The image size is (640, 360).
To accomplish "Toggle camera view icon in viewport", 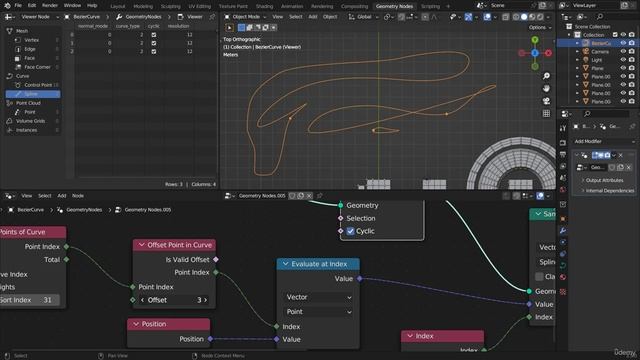I will (546, 101).
